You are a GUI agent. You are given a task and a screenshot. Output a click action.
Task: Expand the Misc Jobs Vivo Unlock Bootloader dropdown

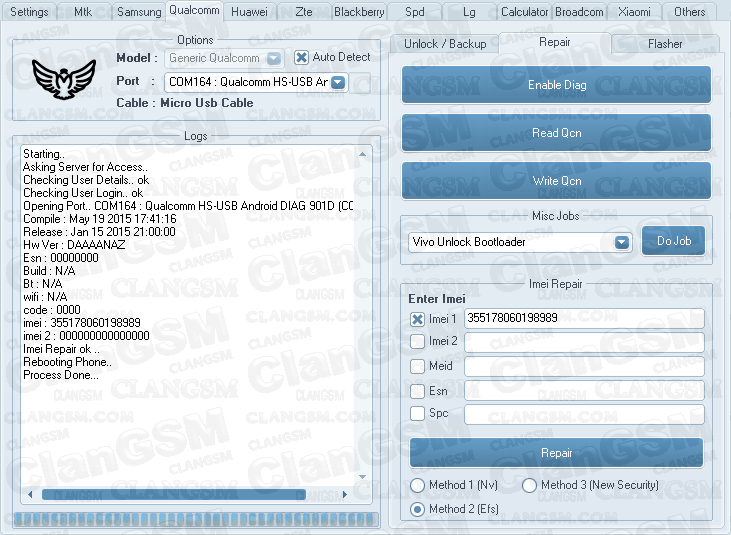pyautogui.click(x=621, y=242)
